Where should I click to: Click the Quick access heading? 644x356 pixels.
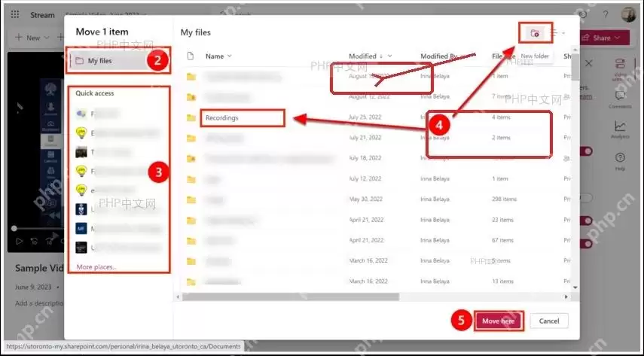point(94,93)
